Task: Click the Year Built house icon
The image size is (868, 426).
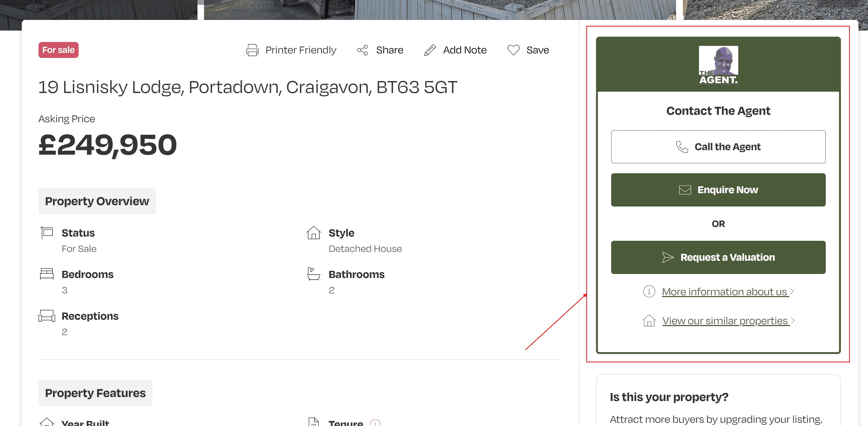Action: pos(47,422)
